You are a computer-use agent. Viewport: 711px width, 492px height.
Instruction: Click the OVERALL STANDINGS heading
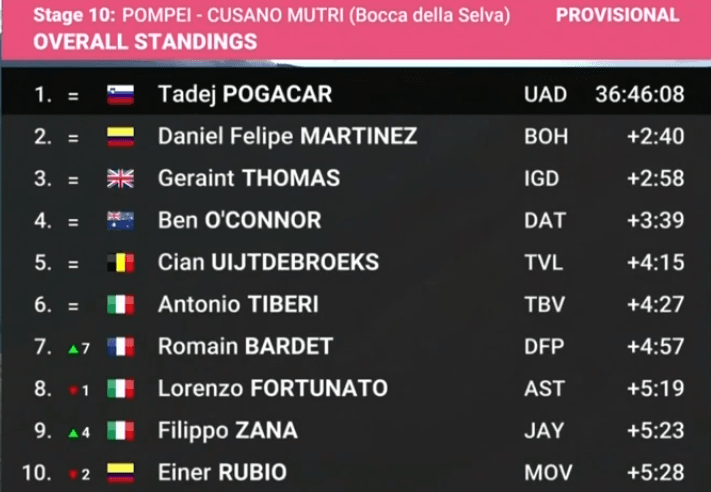click(145, 42)
